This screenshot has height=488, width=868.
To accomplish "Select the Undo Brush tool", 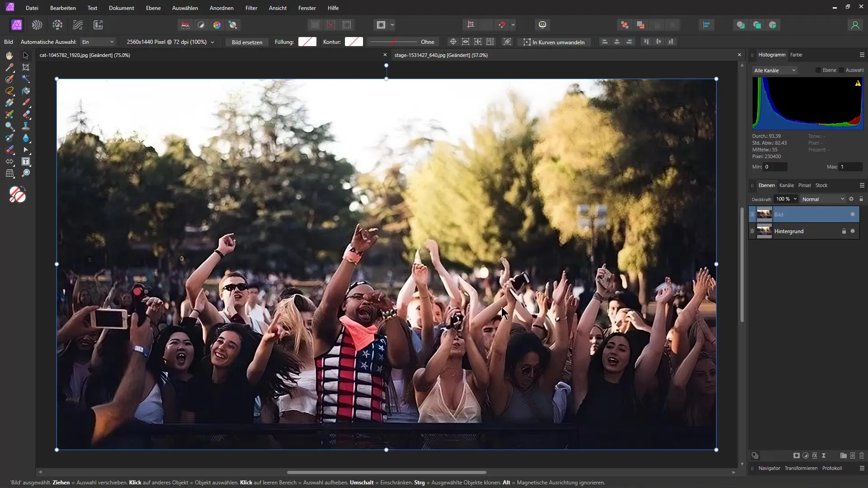I will point(9,138).
